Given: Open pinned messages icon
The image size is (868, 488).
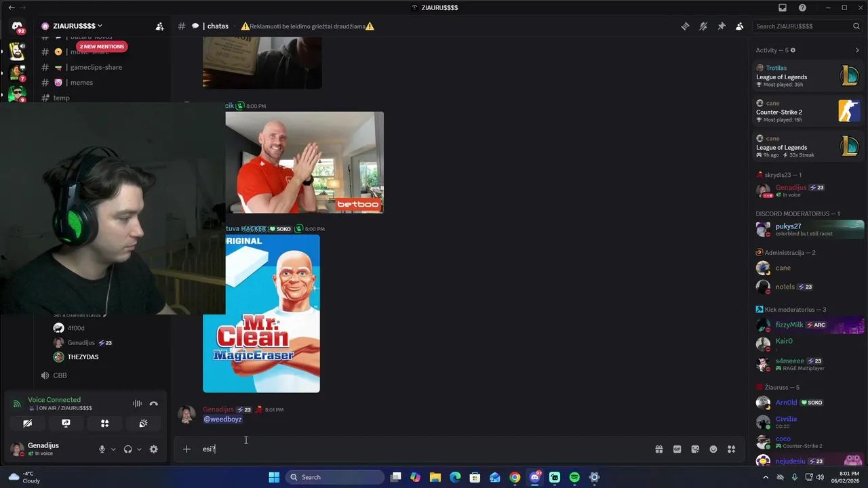Looking at the screenshot, I should (x=722, y=26).
